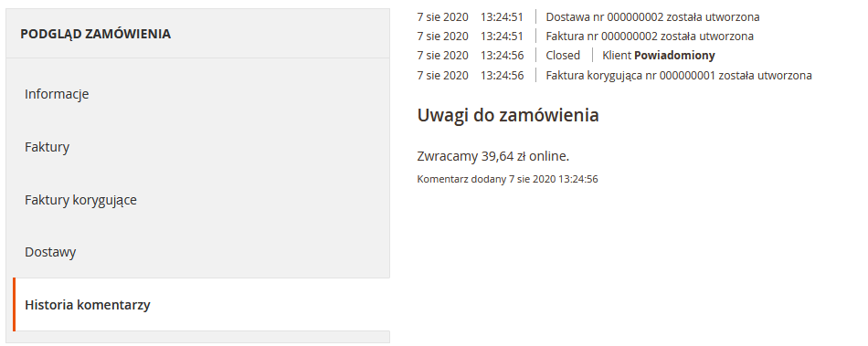Click the active Historia komentarzy tab
The width and height of the screenshot is (868, 346).
(88, 305)
